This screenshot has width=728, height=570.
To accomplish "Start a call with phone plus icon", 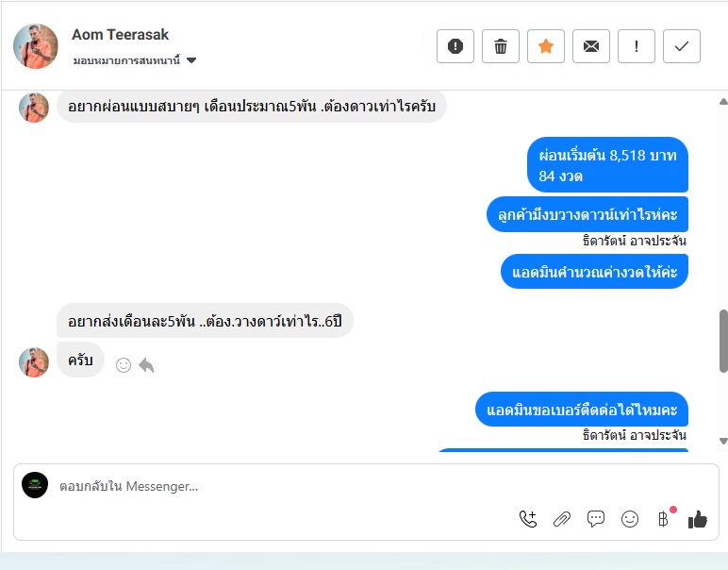I will point(528,518).
